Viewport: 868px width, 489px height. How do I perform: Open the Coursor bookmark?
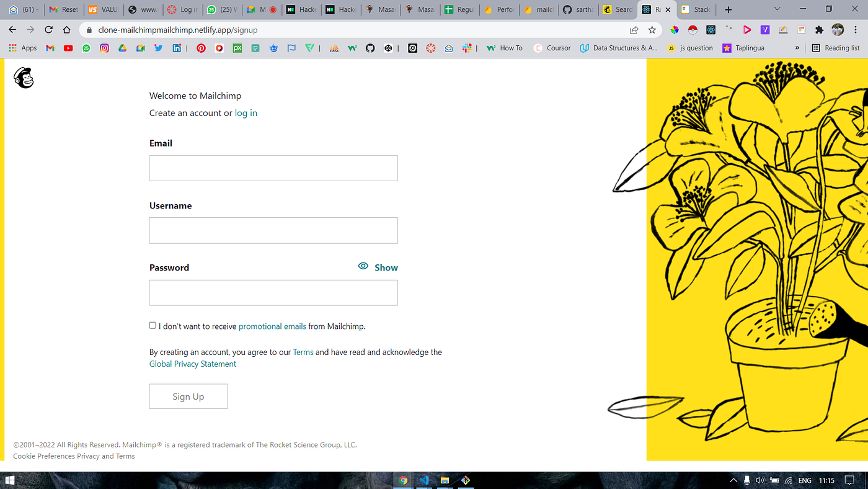coord(552,48)
